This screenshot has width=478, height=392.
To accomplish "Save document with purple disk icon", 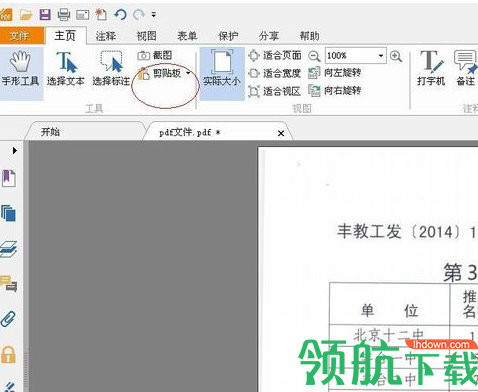I will click(45, 15).
